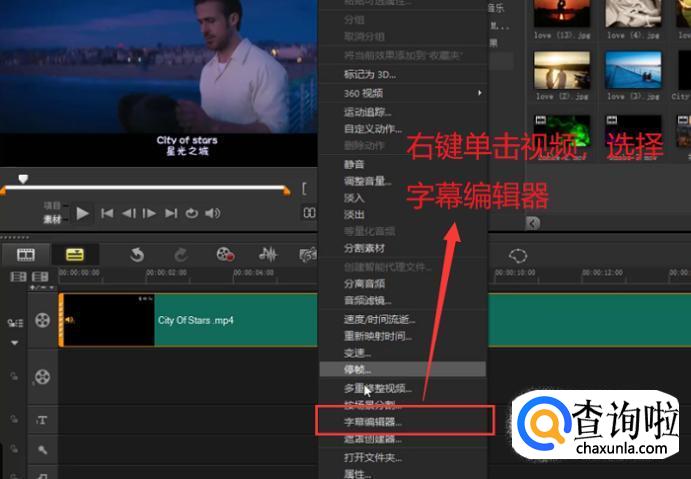The height and width of the screenshot is (479, 691).
Task: Redo the last action
Action: pyautogui.click(x=181, y=255)
